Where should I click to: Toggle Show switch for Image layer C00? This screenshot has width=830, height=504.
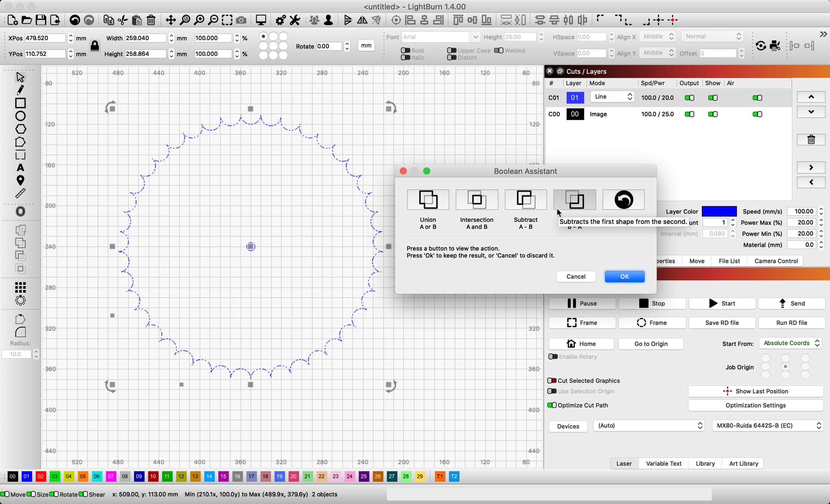(713, 114)
